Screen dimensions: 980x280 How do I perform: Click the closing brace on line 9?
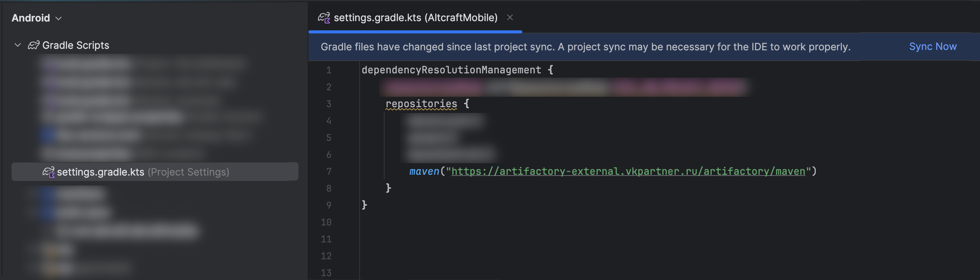pos(364,205)
